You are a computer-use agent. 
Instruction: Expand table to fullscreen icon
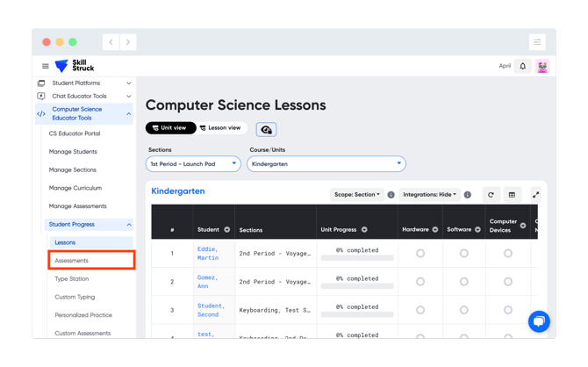tap(535, 195)
